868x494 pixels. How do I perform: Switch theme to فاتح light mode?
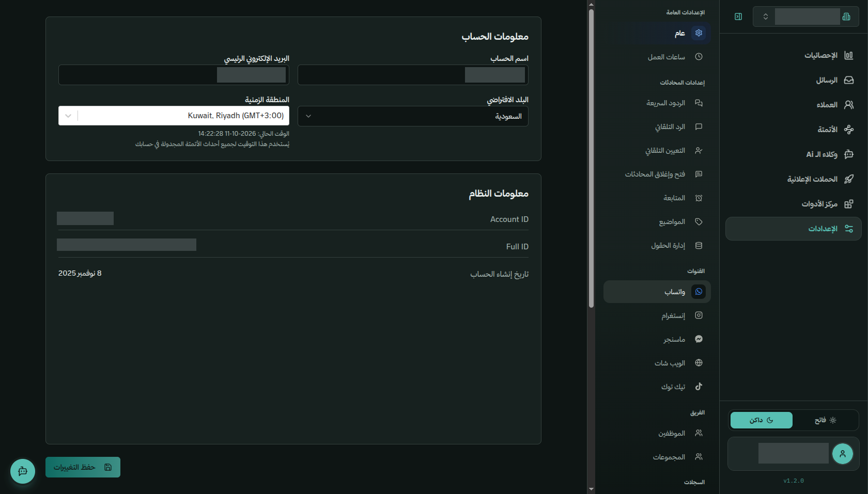coord(825,420)
